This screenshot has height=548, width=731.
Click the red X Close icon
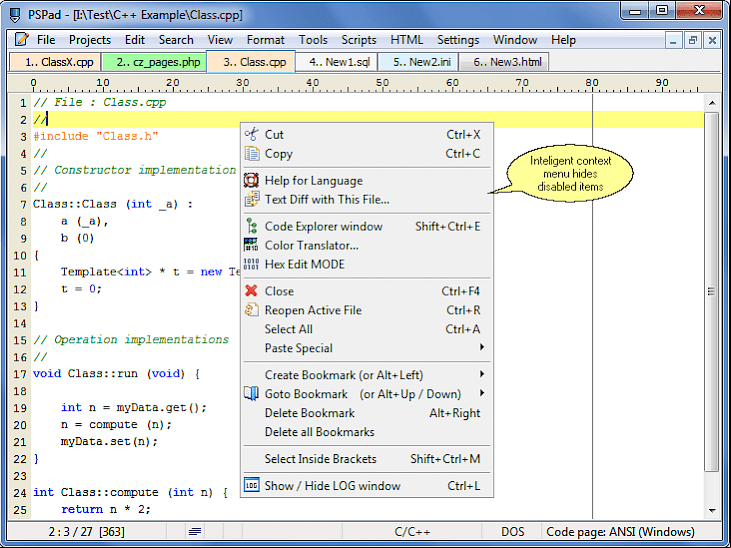251,291
